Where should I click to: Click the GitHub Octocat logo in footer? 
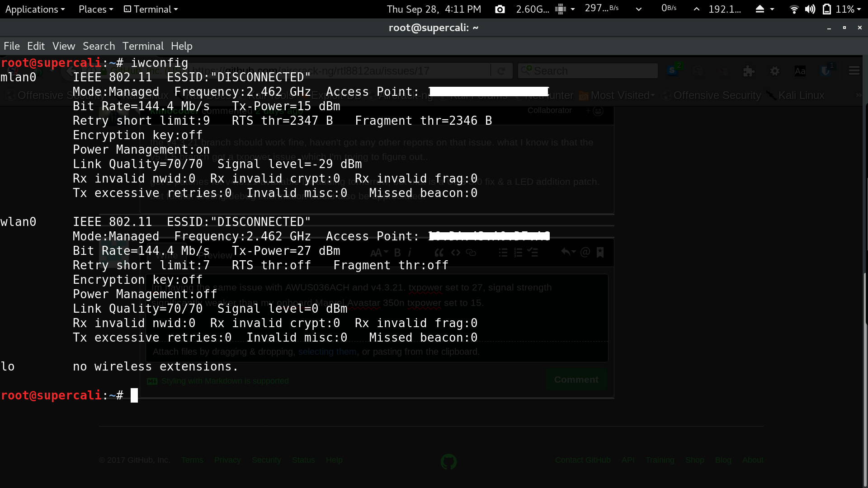tap(448, 462)
